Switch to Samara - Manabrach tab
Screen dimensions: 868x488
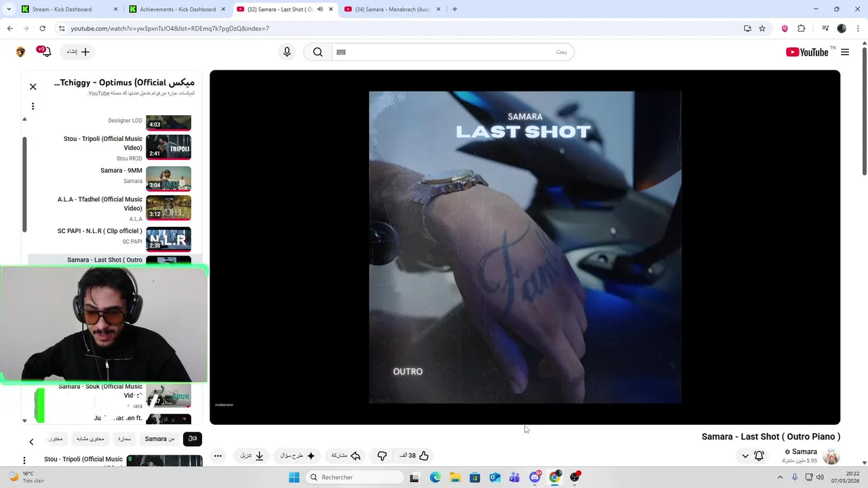(392, 9)
